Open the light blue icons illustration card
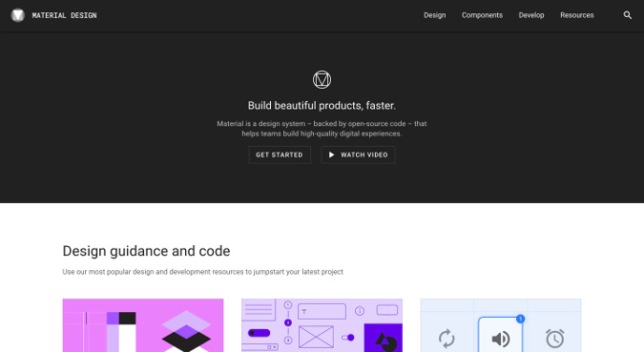Viewport: 644px width, 352px height. [501, 325]
